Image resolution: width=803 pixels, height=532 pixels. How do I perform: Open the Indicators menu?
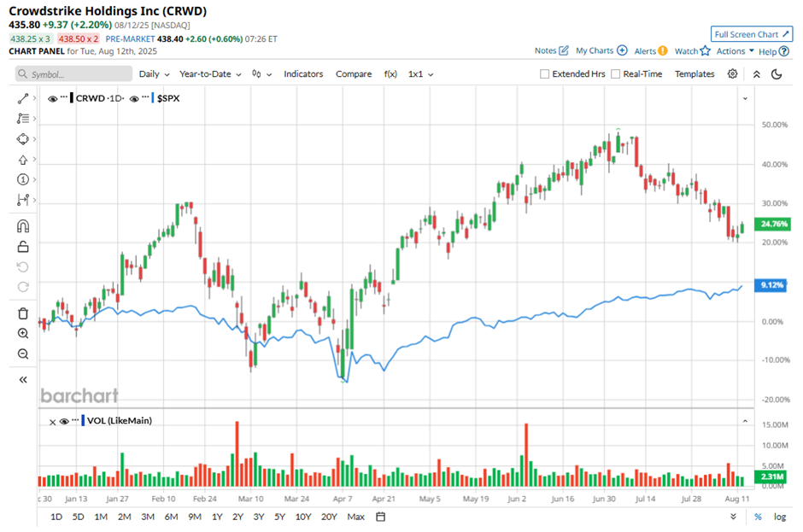(303, 73)
